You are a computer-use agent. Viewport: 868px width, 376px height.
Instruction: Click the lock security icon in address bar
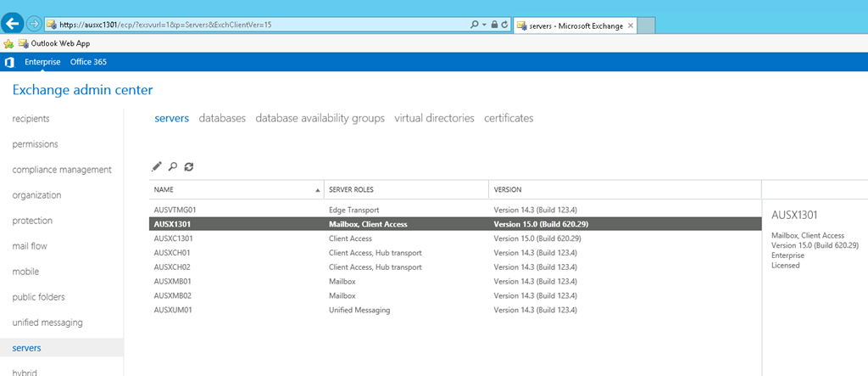(494, 25)
